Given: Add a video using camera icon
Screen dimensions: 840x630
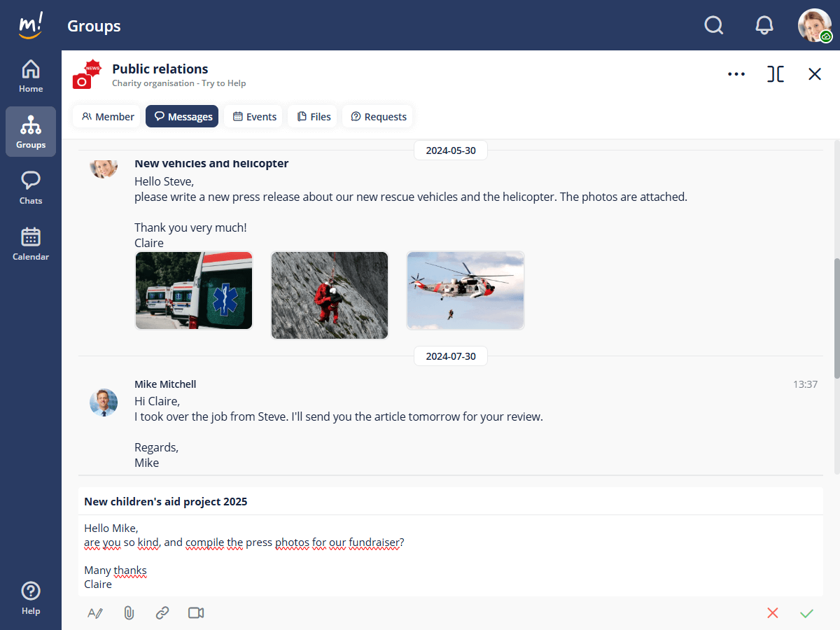Looking at the screenshot, I should (196, 613).
